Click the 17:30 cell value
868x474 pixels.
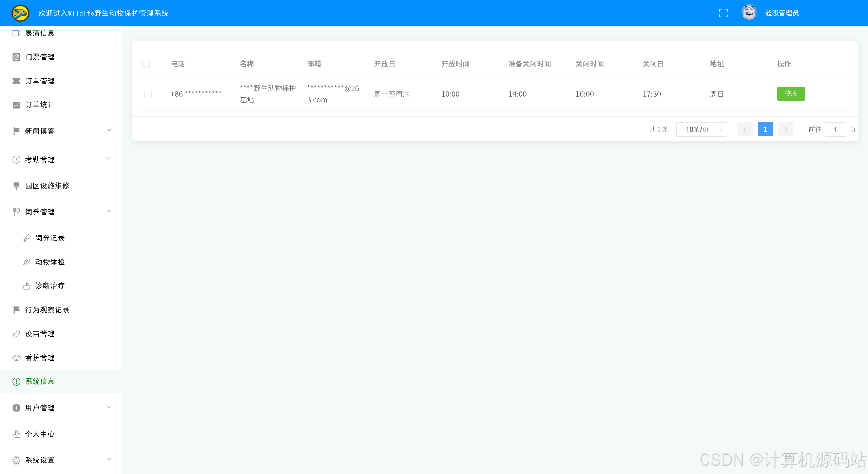point(652,94)
